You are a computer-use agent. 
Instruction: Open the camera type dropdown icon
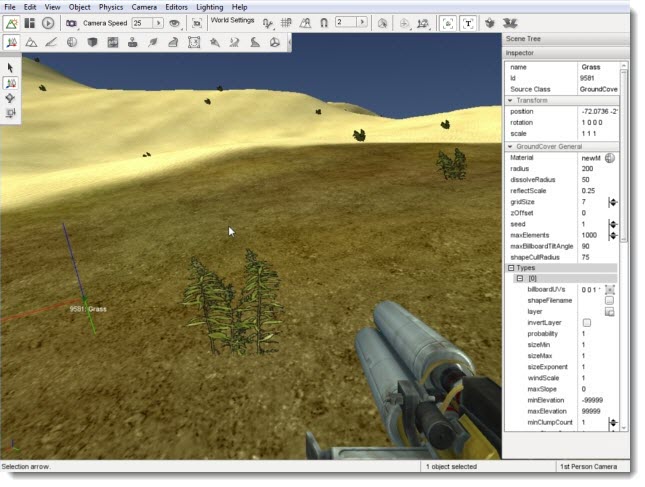[x=72, y=24]
